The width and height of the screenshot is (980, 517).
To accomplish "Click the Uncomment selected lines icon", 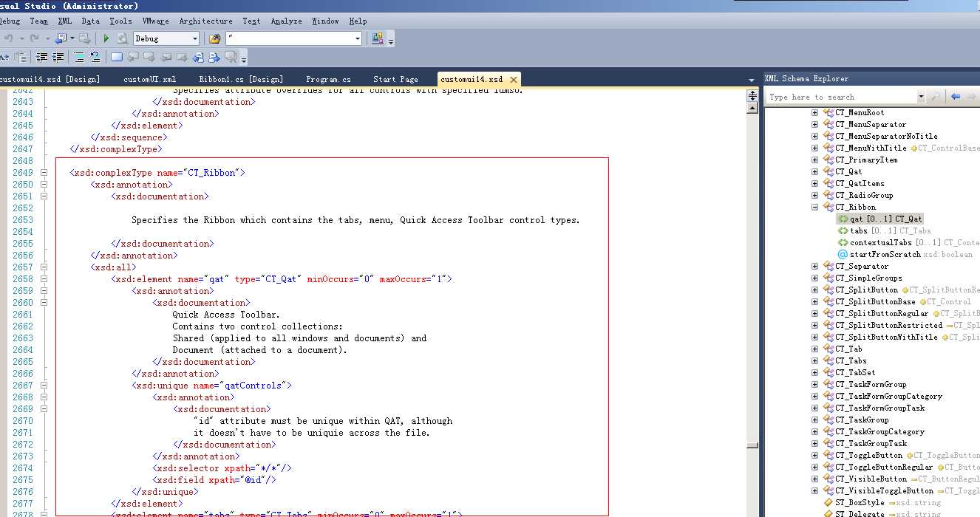I will (95, 57).
